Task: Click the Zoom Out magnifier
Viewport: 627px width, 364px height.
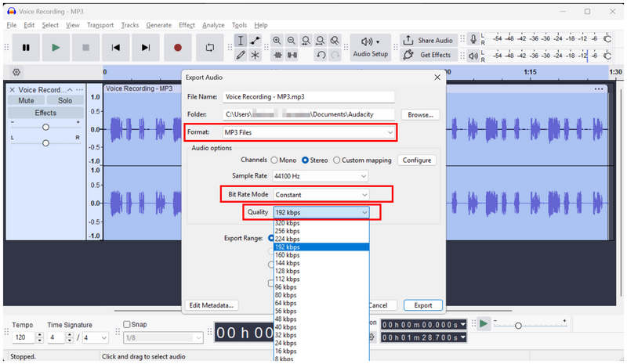Action: tap(291, 41)
